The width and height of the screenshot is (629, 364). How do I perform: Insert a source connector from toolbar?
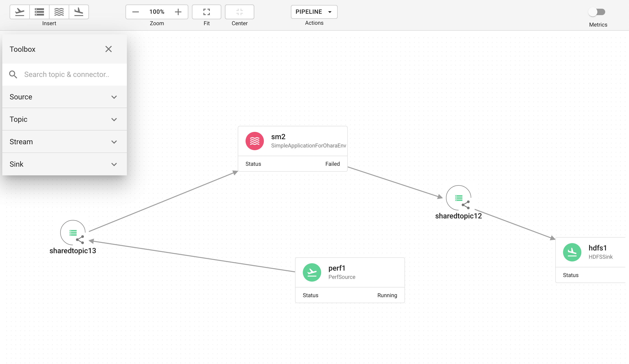[x=20, y=12]
